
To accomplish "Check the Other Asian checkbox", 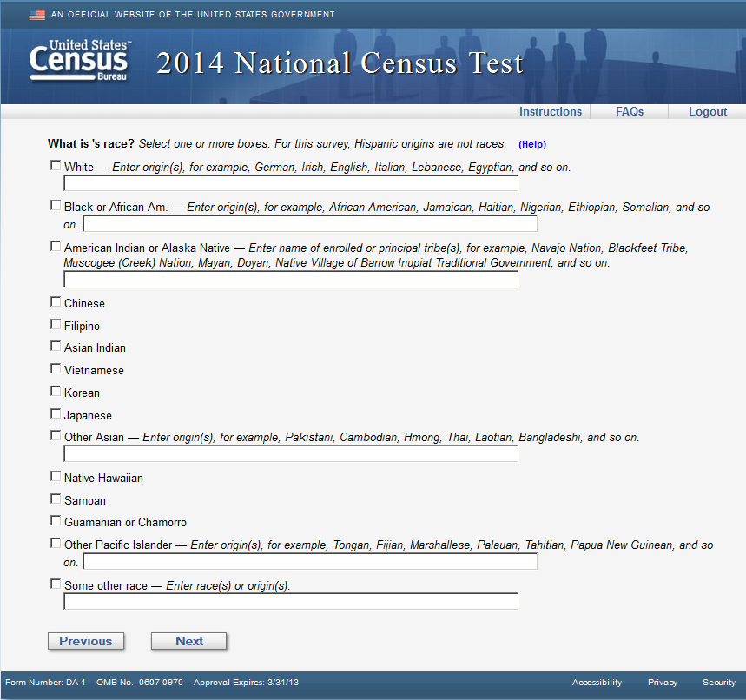I will pos(56,436).
